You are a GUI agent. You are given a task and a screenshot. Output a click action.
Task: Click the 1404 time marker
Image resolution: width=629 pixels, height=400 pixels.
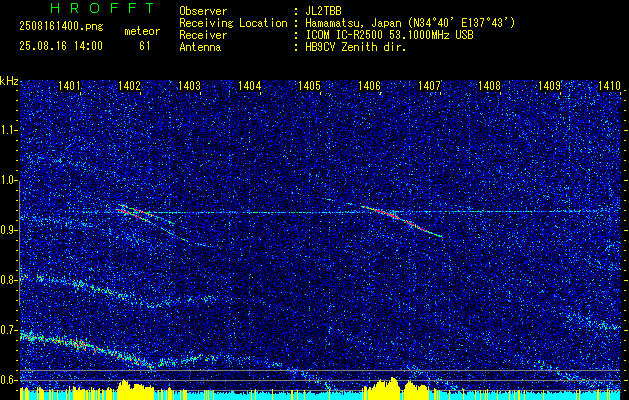(250, 85)
